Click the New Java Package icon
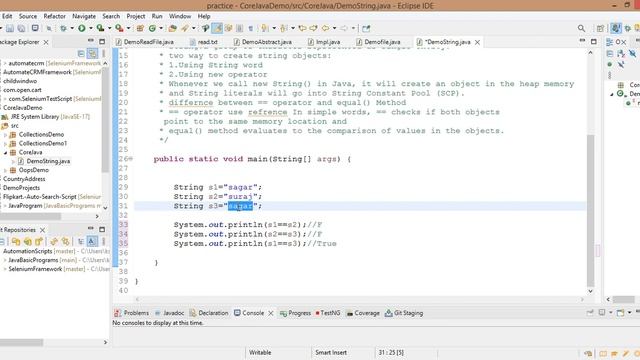This screenshot has width=640, height=360. click(140, 28)
